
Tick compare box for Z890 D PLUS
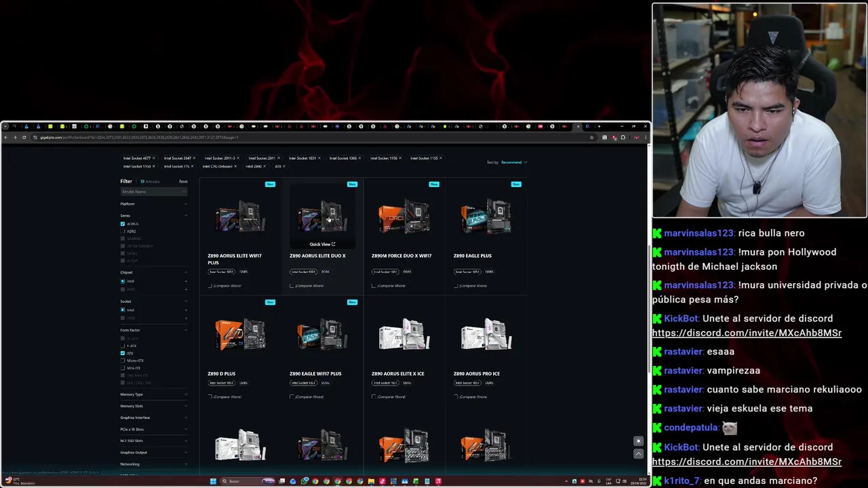click(210, 396)
